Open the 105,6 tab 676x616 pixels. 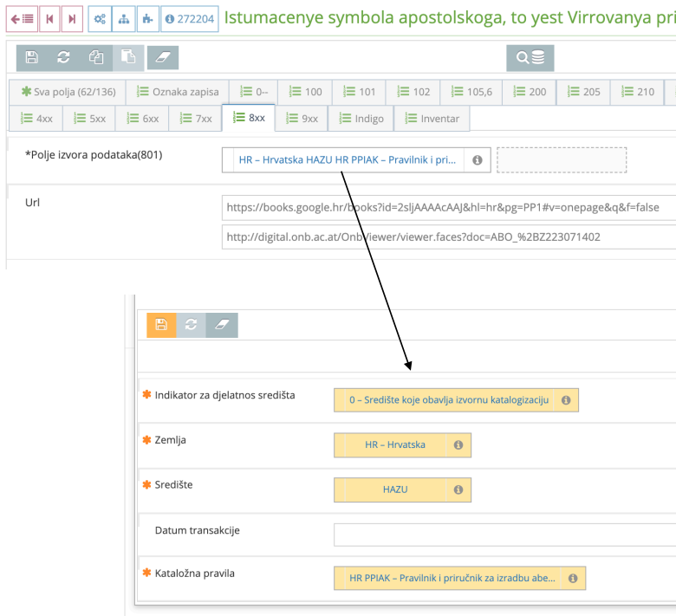(471, 92)
